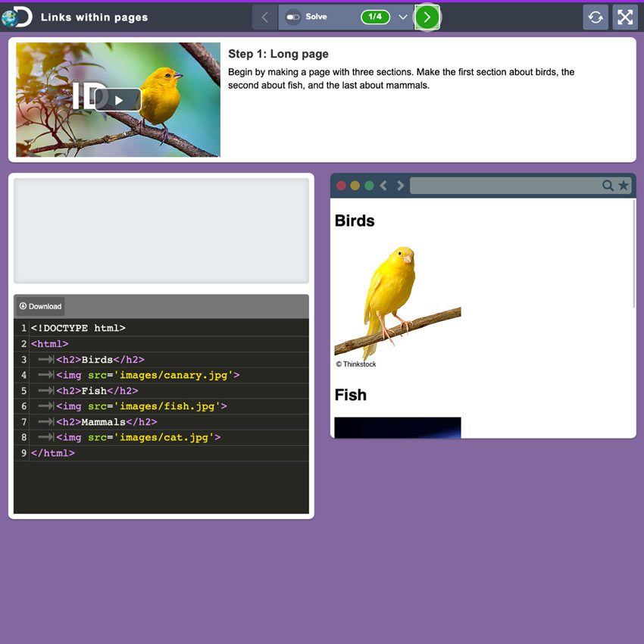
Task: Click the preview browser's forward arrow
Action: [x=401, y=186]
